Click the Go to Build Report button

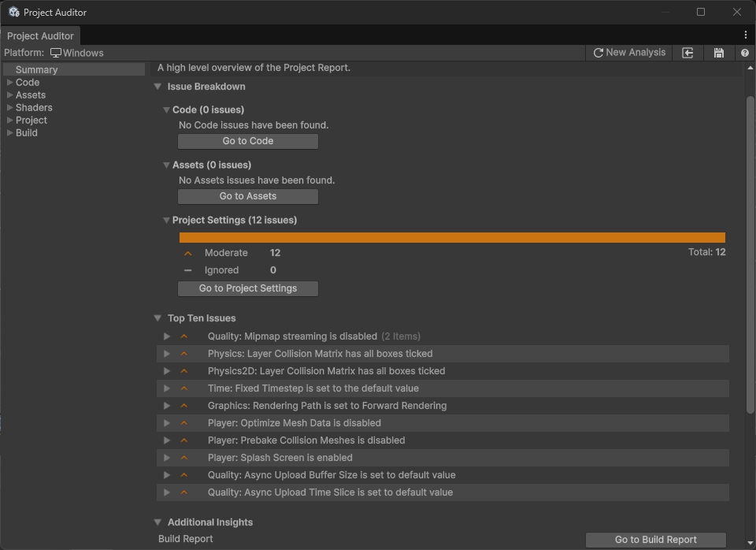[655, 540]
